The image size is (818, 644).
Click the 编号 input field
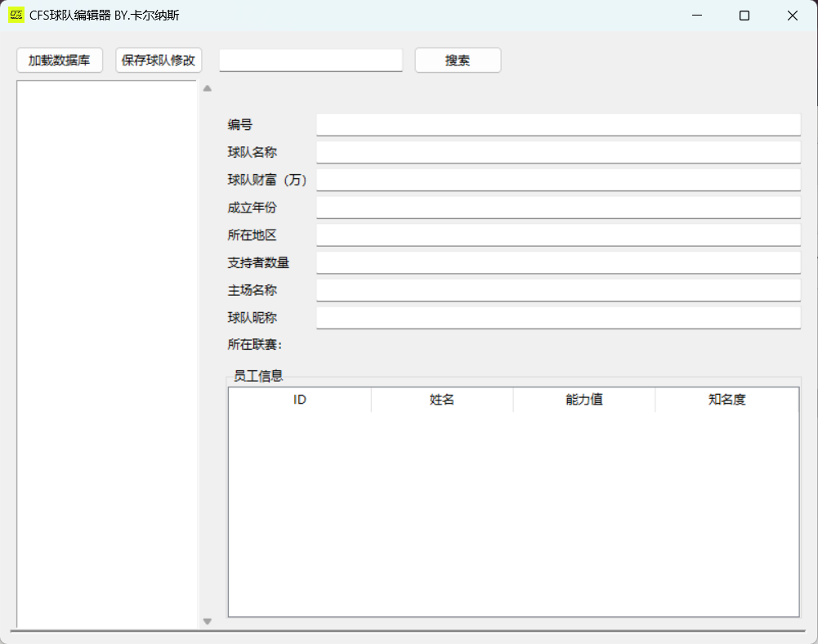[558, 125]
